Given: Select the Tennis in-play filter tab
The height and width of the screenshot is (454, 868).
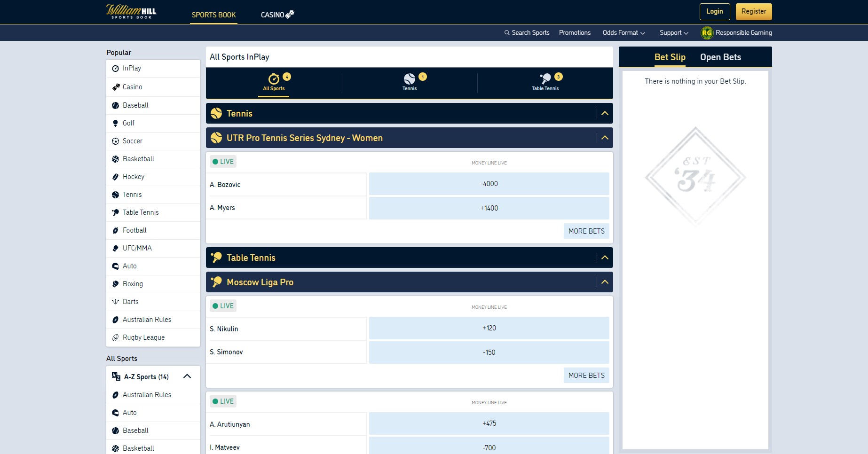Looking at the screenshot, I should point(410,83).
